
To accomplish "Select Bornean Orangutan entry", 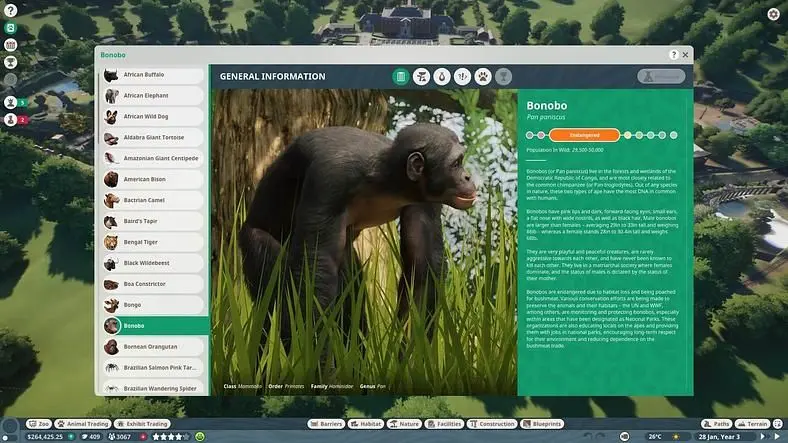I will click(x=153, y=347).
